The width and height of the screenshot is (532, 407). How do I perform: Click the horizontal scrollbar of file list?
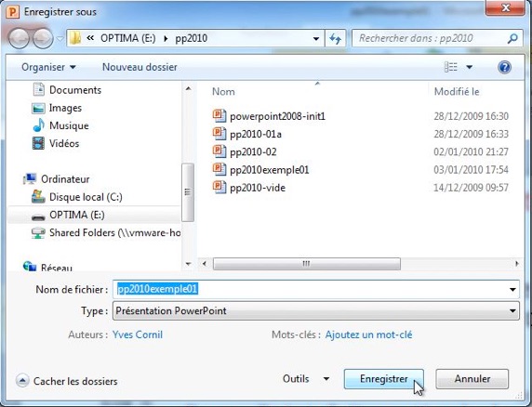click(306, 264)
